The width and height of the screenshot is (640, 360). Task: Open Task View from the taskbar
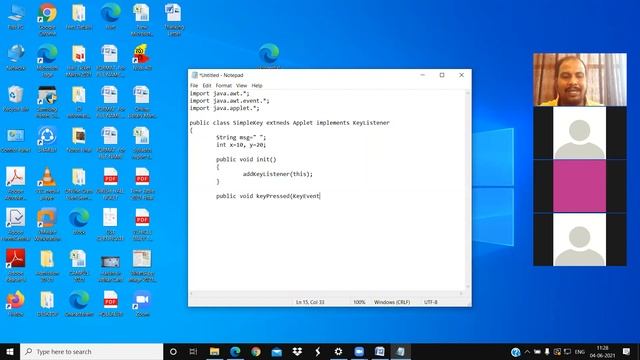pyautogui.click(x=193, y=351)
